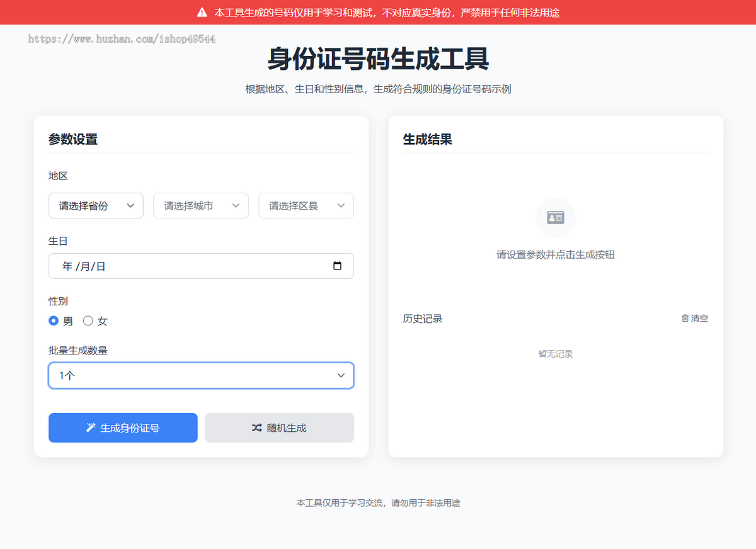The image size is (756, 549).
Task: Click the chevron icon on 批量生成数量 selector
Action: click(x=341, y=375)
